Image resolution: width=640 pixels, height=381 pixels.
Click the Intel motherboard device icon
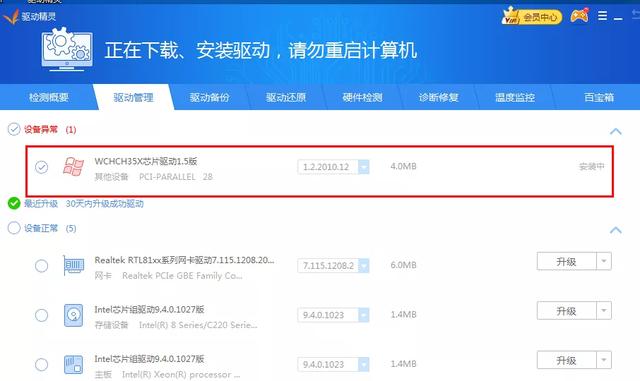(73, 364)
